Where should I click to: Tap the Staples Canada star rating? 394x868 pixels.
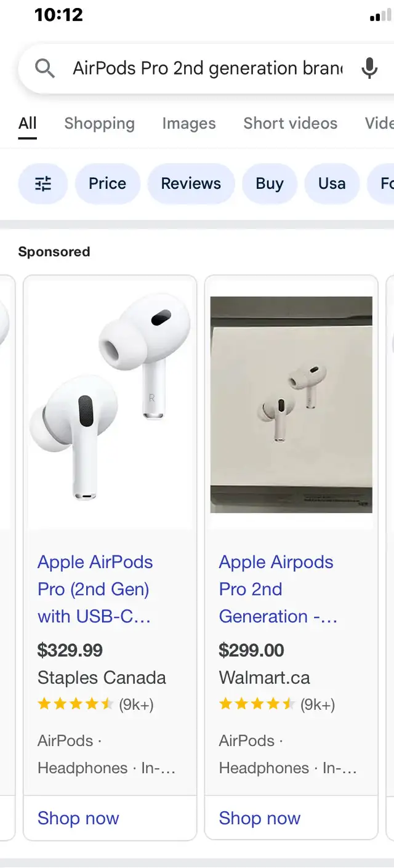[75, 704]
